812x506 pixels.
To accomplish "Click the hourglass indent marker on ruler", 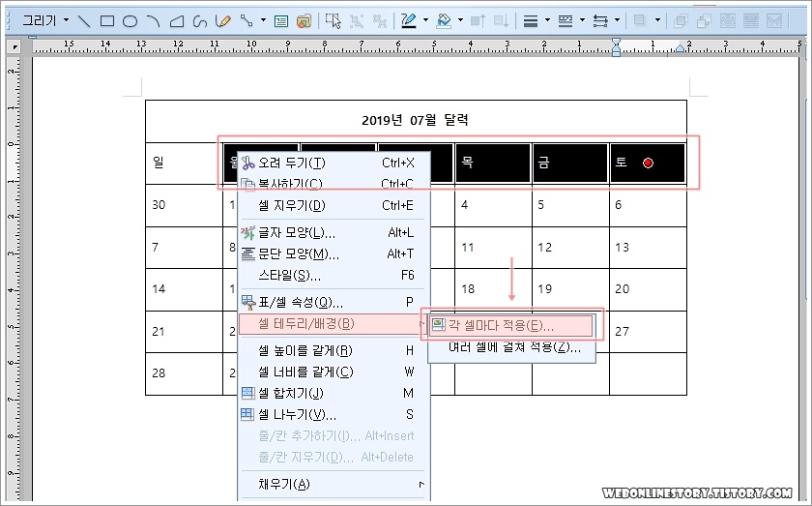I will coord(616,47).
